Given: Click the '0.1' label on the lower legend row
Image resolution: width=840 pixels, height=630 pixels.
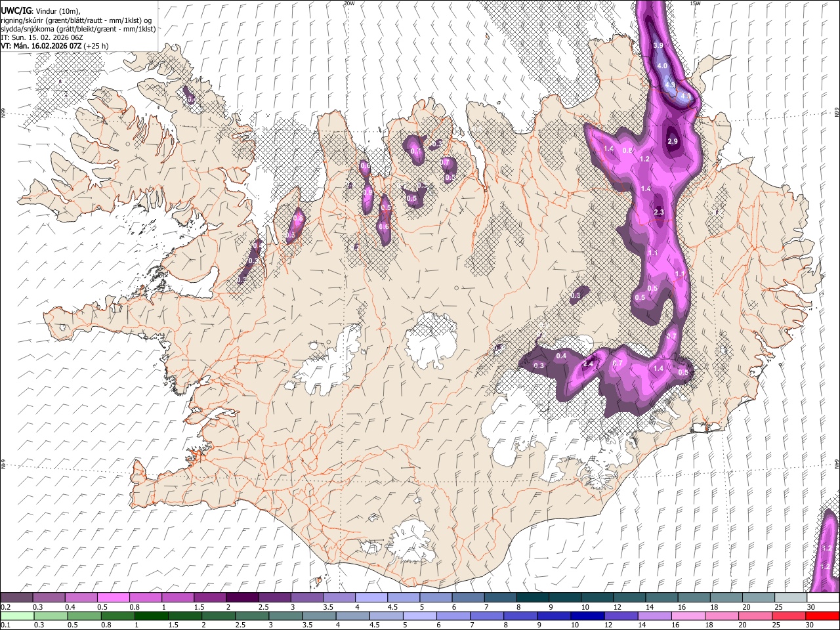Looking at the screenshot, I should [x=5, y=625].
